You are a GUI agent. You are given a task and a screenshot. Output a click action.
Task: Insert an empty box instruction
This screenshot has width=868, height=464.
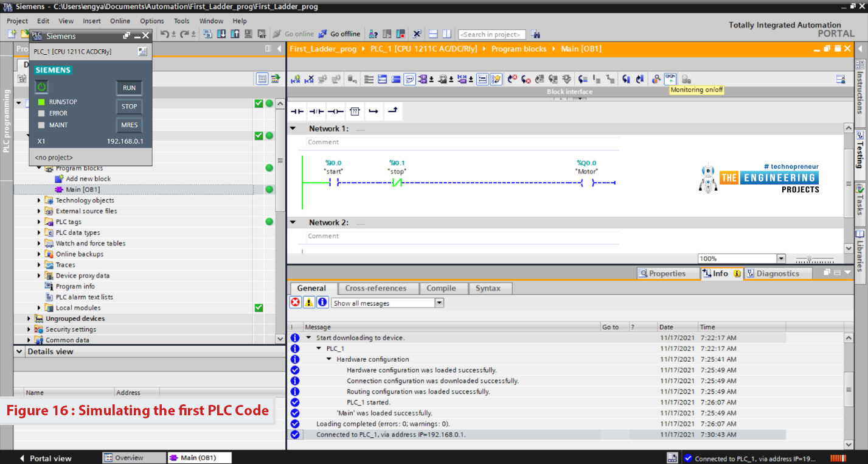click(355, 111)
